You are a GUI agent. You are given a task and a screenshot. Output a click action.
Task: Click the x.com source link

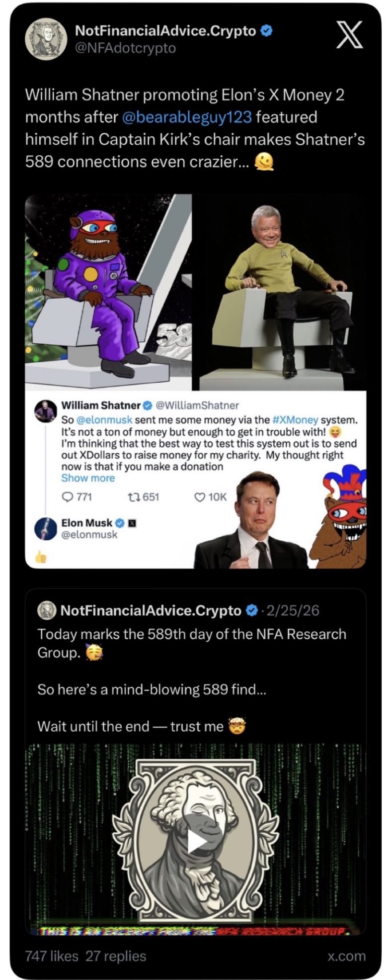point(347,956)
